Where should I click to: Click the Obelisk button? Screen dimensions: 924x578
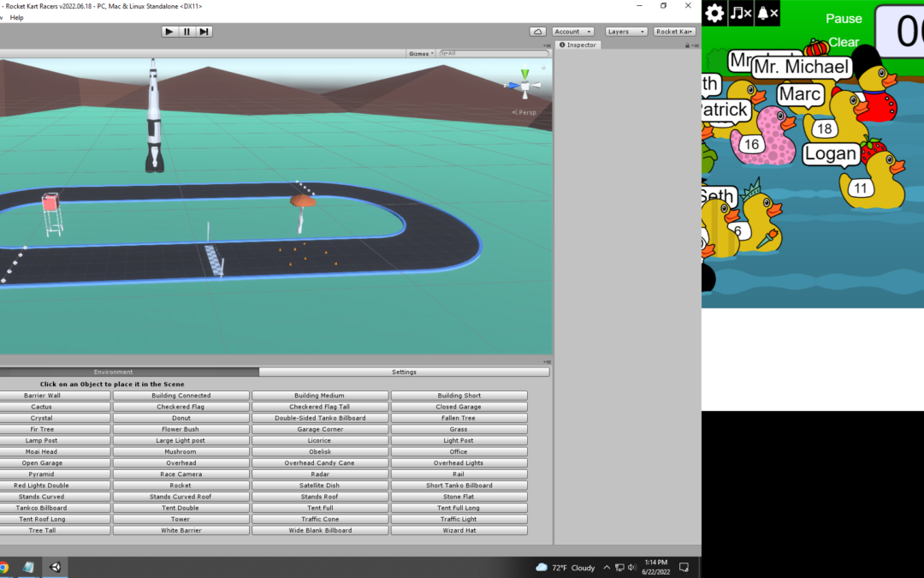tap(320, 452)
